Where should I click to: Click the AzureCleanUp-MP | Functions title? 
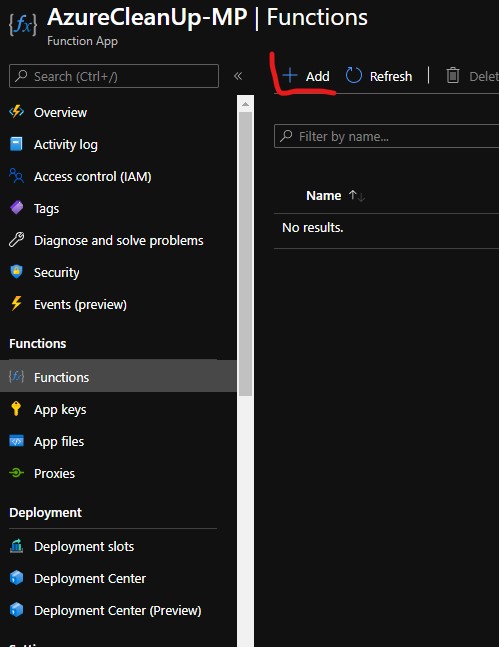[x=207, y=17]
